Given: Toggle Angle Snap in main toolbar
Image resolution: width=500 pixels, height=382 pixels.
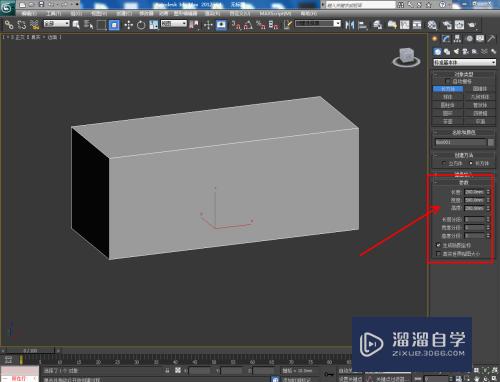Looking at the screenshot, I should click(248, 25).
